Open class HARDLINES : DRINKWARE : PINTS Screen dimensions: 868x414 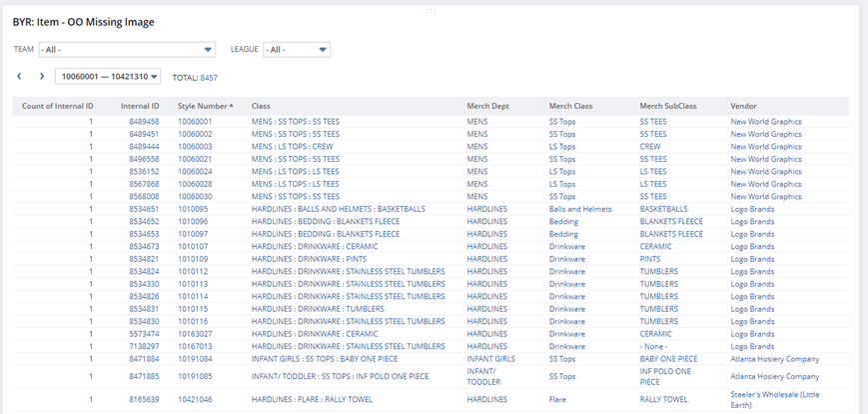309,259
